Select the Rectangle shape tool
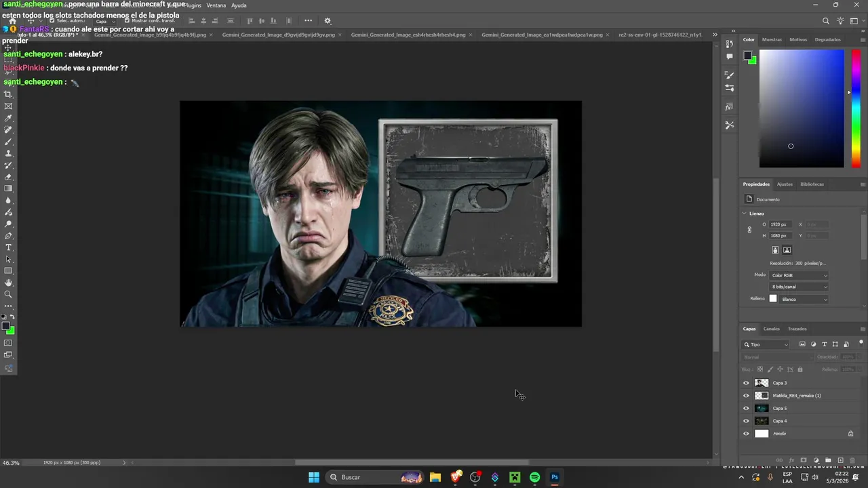Screen dimensions: 868x488 pos(8,271)
